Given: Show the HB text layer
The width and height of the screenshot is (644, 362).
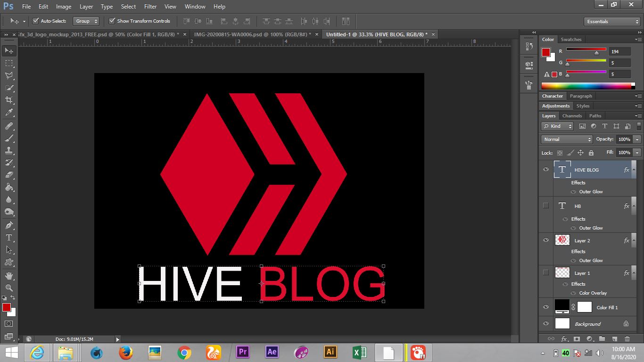Looking at the screenshot, I should click(x=546, y=206).
